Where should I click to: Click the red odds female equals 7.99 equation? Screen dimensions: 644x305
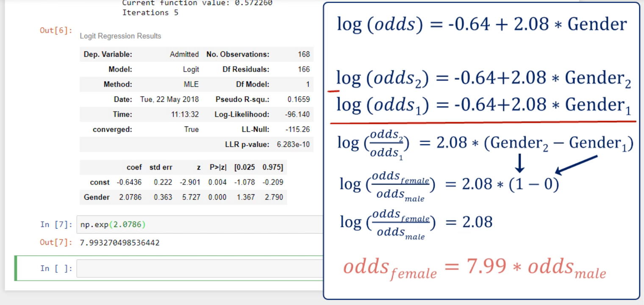pyautogui.click(x=474, y=268)
